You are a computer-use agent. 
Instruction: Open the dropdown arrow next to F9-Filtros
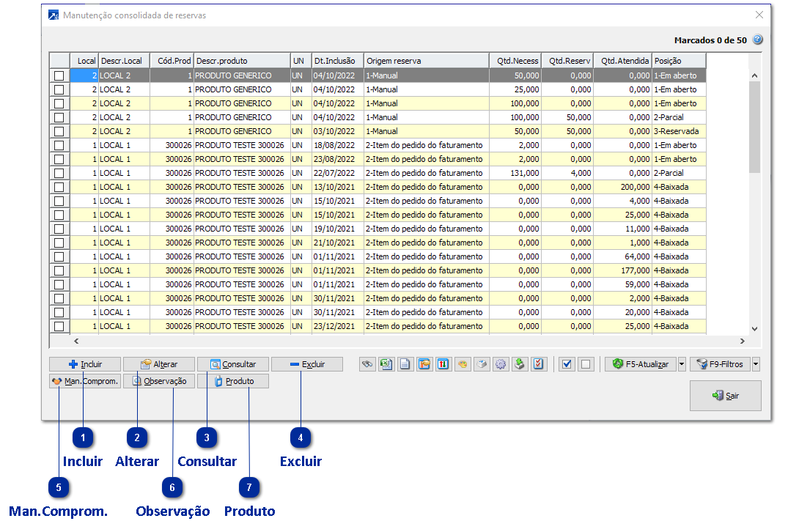[x=756, y=364]
